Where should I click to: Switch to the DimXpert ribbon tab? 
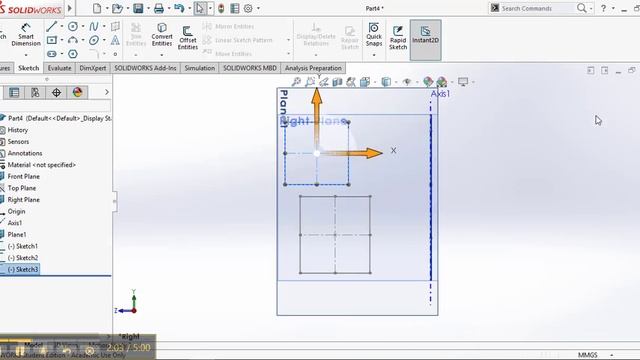tap(93, 68)
